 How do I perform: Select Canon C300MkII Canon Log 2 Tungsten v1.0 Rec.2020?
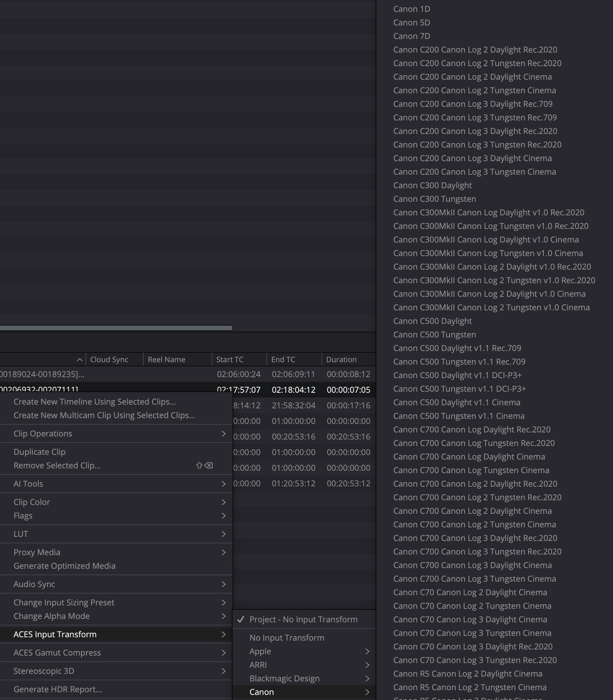tap(494, 280)
